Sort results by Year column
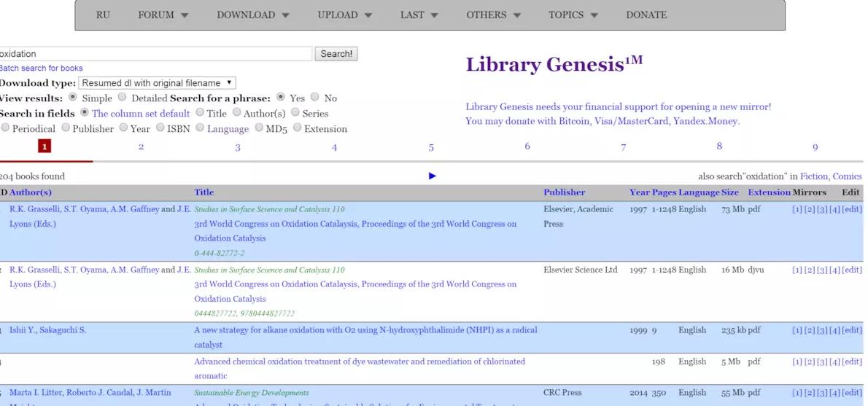The image size is (868, 406). pyautogui.click(x=640, y=192)
